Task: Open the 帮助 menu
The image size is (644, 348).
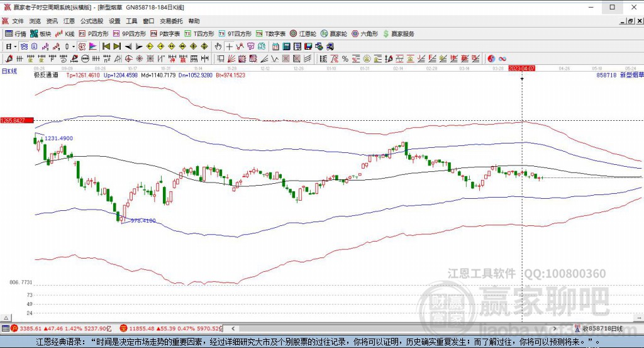Action: coord(194,21)
